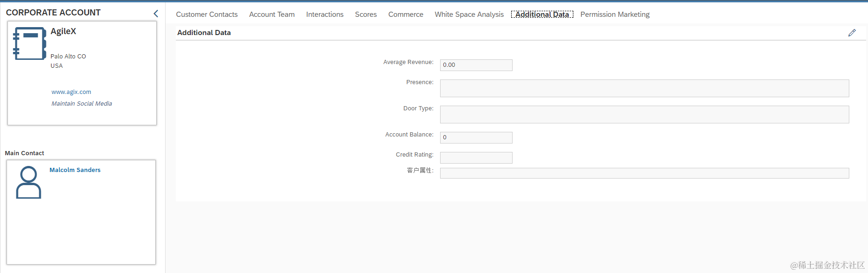Open the Customer Contacts tab
The height and width of the screenshot is (273, 868).
coord(207,14)
